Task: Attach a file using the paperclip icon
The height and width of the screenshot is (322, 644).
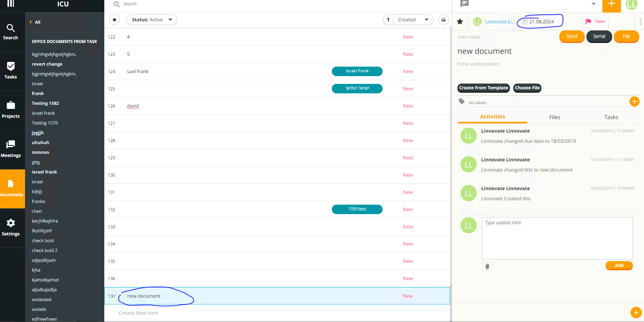Action: (x=487, y=267)
